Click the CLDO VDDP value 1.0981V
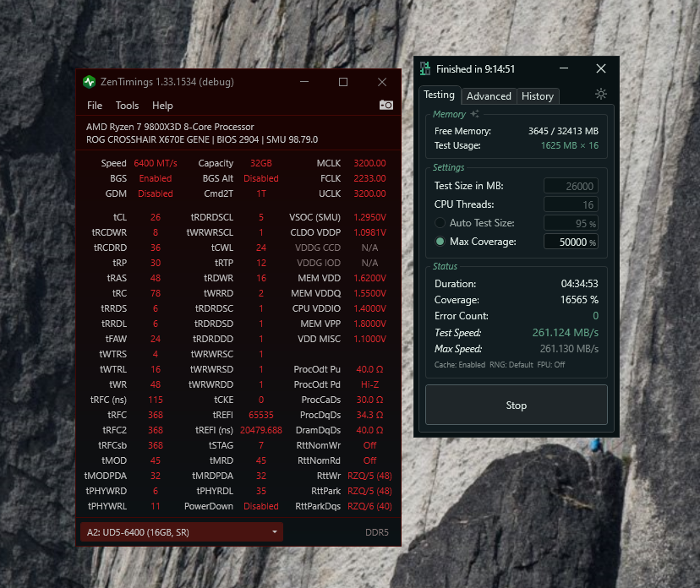The height and width of the screenshot is (588, 700). pyautogui.click(x=369, y=232)
